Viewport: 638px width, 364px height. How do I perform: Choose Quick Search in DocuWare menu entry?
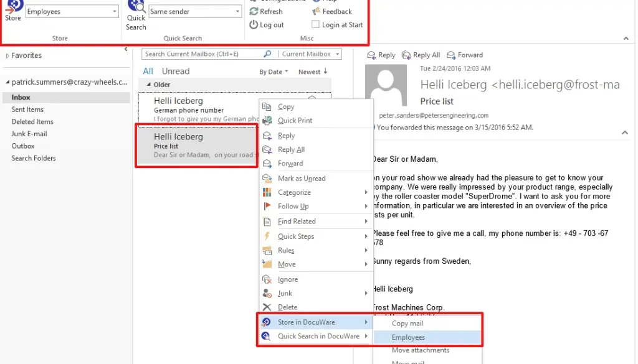point(315,336)
